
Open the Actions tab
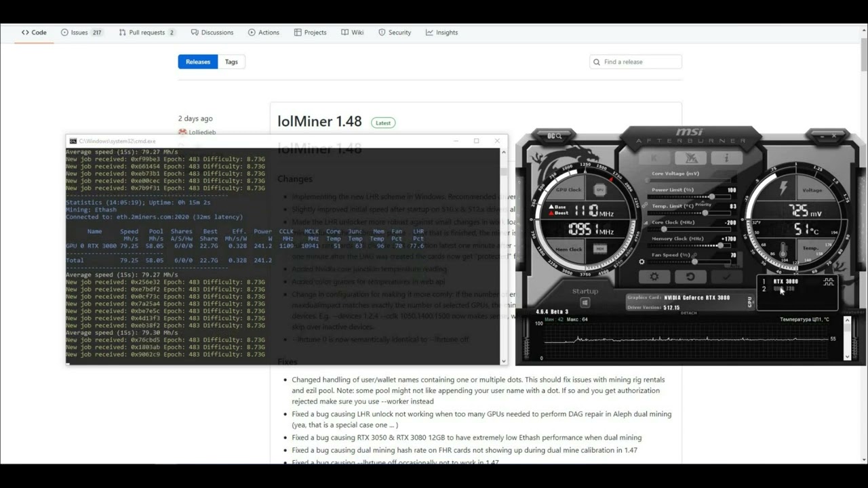264,33
